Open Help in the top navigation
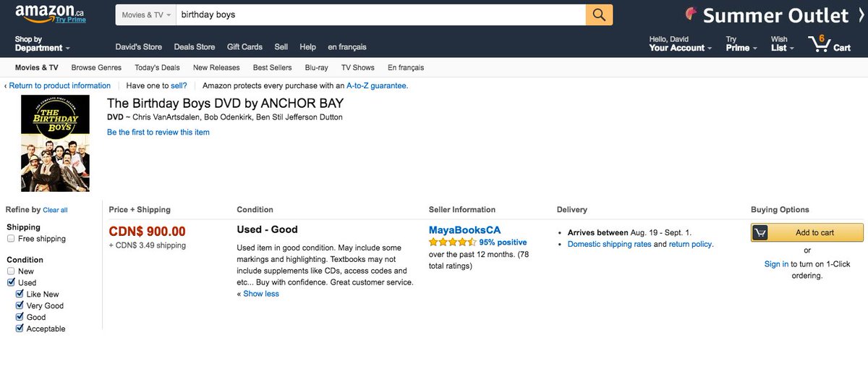 pyautogui.click(x=307, y=47)
